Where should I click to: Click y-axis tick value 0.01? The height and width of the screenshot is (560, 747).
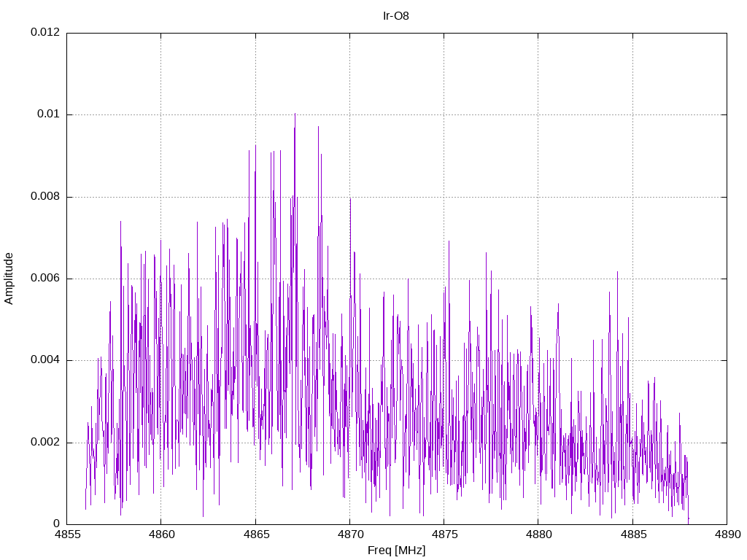coord(49,114)
